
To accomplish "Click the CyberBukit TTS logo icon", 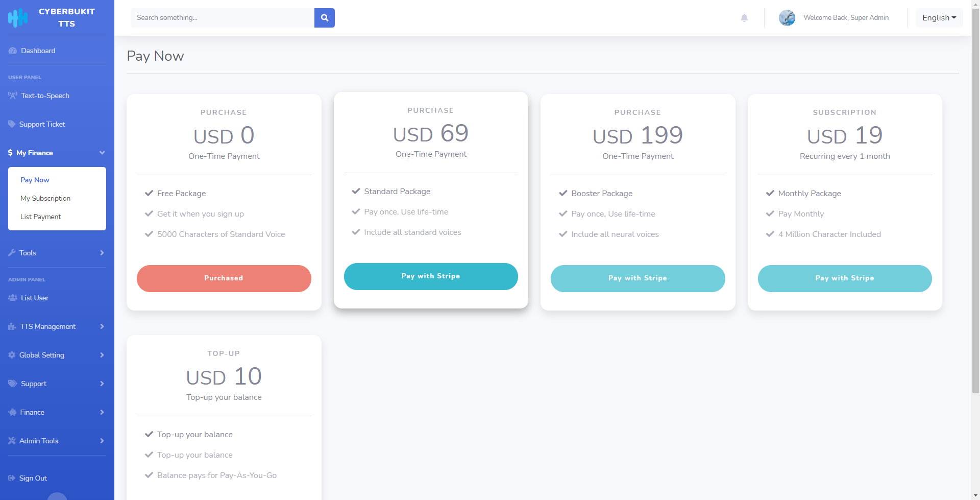I will [x=18, y=18].
